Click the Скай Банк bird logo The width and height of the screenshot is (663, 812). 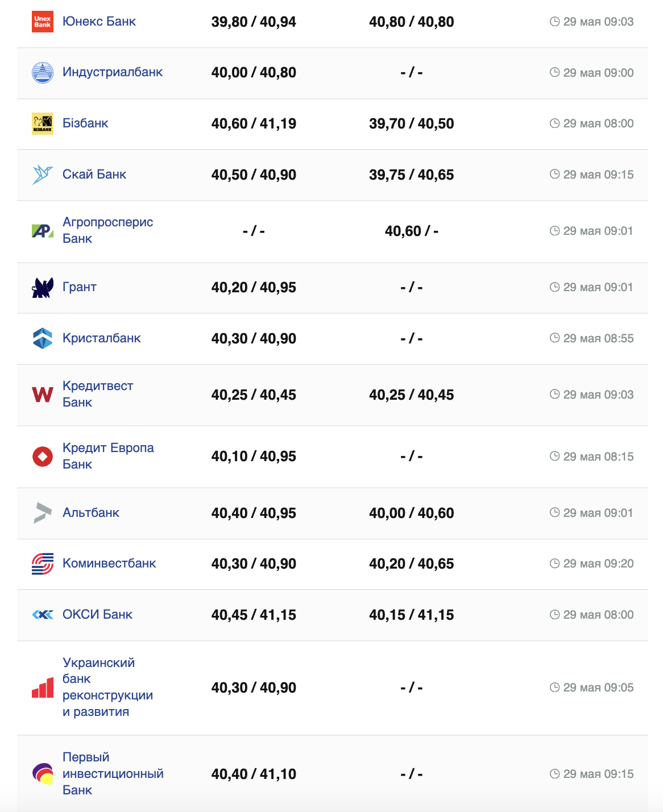click(x=43, y=175)
